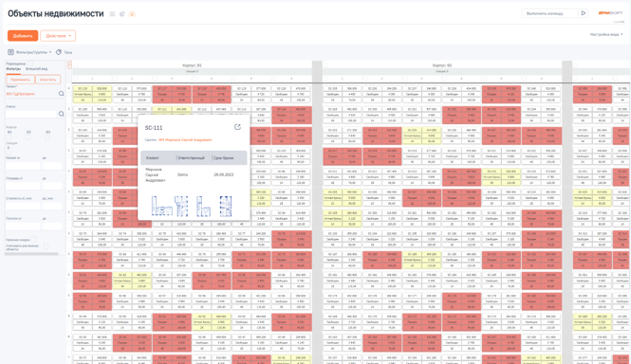Click the search icon in Проект field
The height and width of the screenshot is (364, 631).
coord(61,94)
